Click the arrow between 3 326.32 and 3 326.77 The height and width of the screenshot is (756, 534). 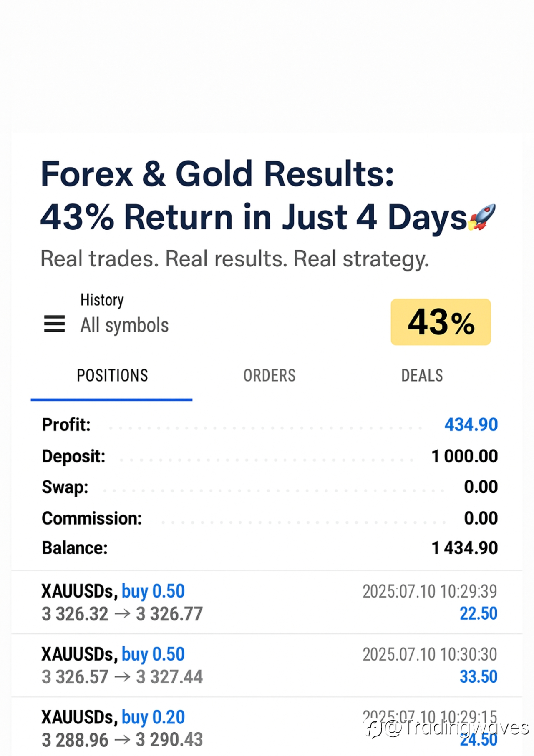(122, 614)
